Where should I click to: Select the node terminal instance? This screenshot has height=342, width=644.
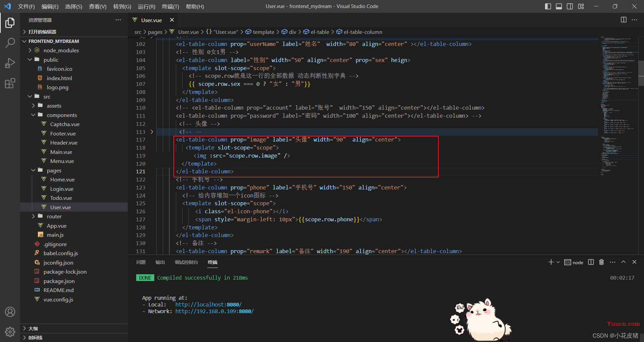tap(574, 262)
